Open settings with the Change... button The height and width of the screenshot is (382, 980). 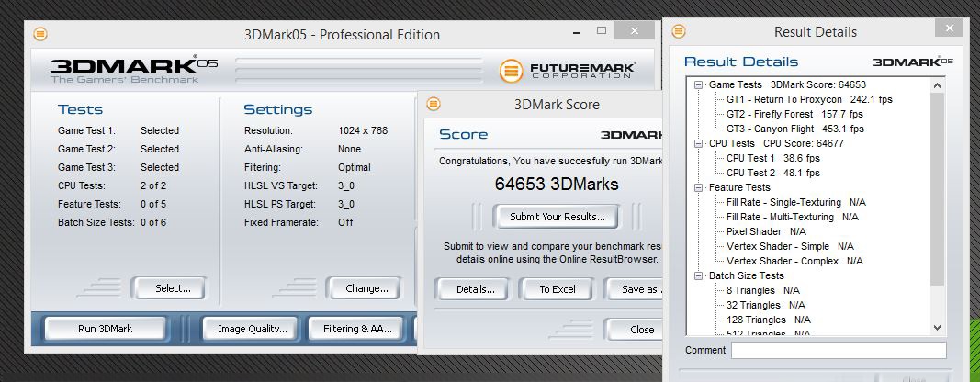pyautogui.click(x=366, y=288)
